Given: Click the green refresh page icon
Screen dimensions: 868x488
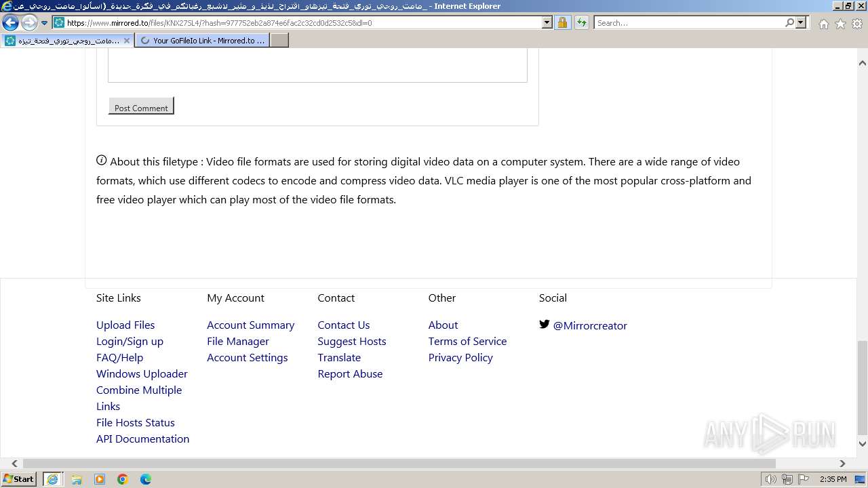Looking at the screenshot, I should pos(581,23).
